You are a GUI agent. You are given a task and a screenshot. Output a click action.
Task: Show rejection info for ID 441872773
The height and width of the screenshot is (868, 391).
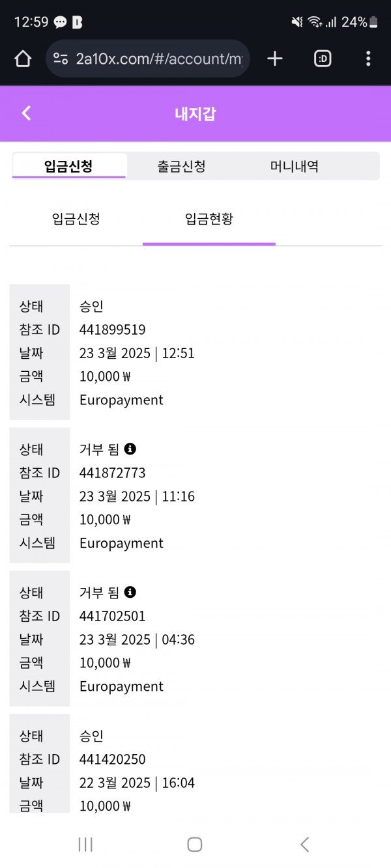click(x=130, y=449)
